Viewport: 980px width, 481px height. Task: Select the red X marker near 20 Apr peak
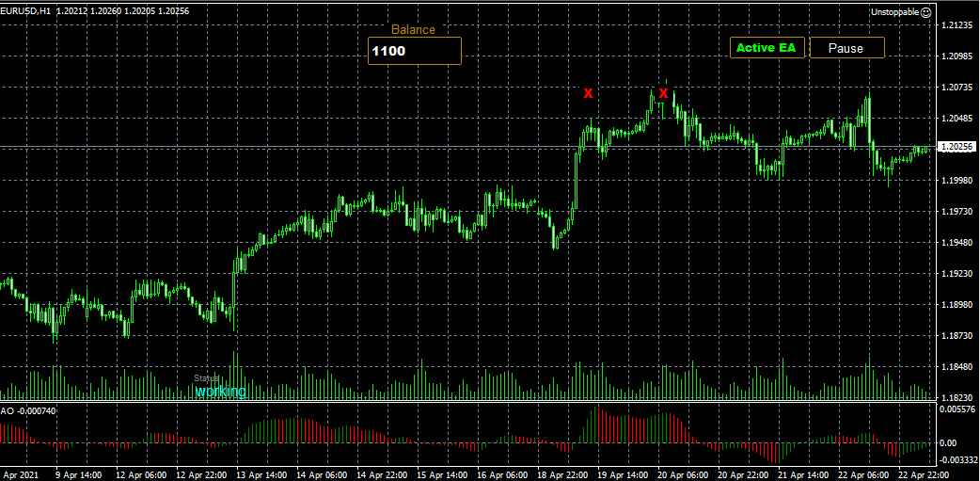tap(663, 94)
